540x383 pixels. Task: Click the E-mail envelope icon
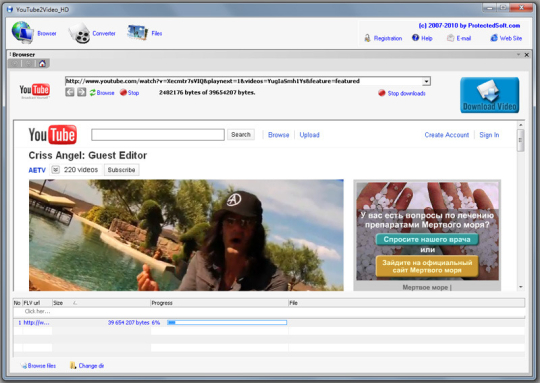click(x=450, y=38)
